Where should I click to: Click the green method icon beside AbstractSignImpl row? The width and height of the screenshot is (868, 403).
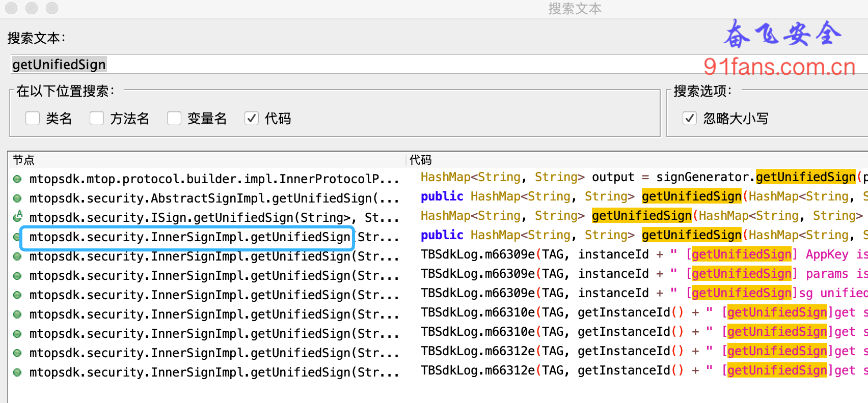(x=17, y=198)
